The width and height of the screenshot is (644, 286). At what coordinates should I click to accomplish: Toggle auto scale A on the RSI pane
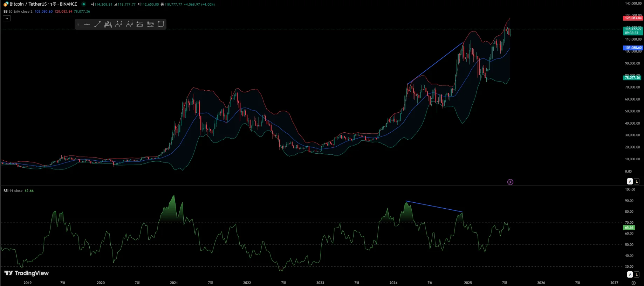tap(630, 274)
